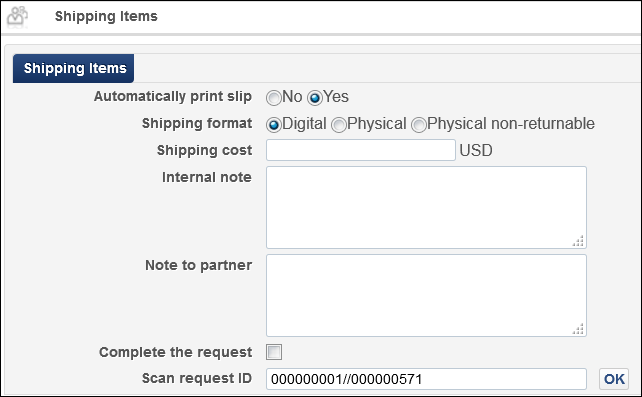Viewport: 642px width, 397px height.
Task: Select the Shipping Items tab
Action: 73,68
